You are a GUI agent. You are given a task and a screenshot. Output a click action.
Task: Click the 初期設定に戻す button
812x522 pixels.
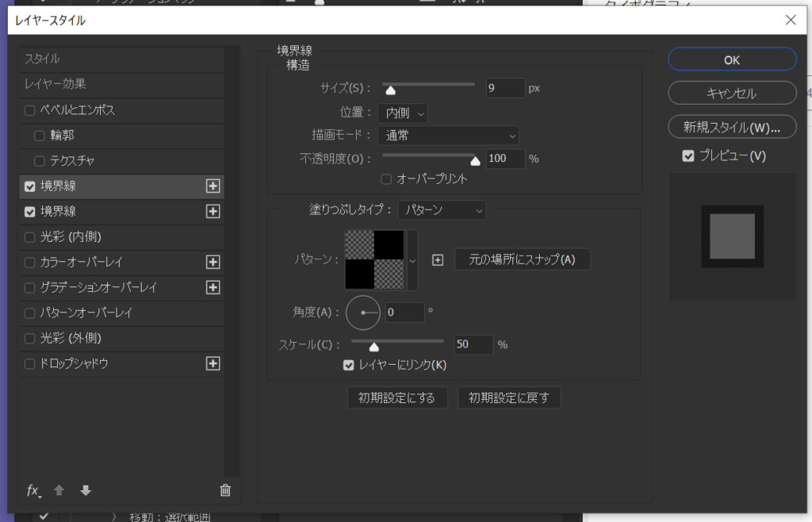[x=508, y=397]
